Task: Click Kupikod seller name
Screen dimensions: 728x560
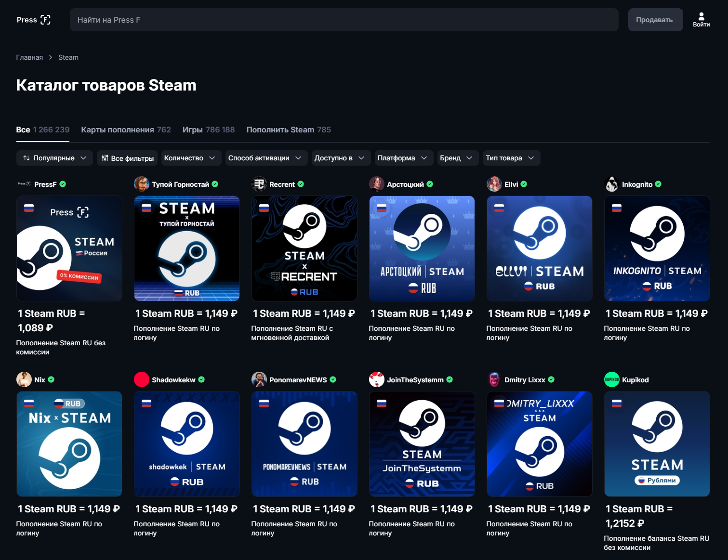Action: click(635, 379)
